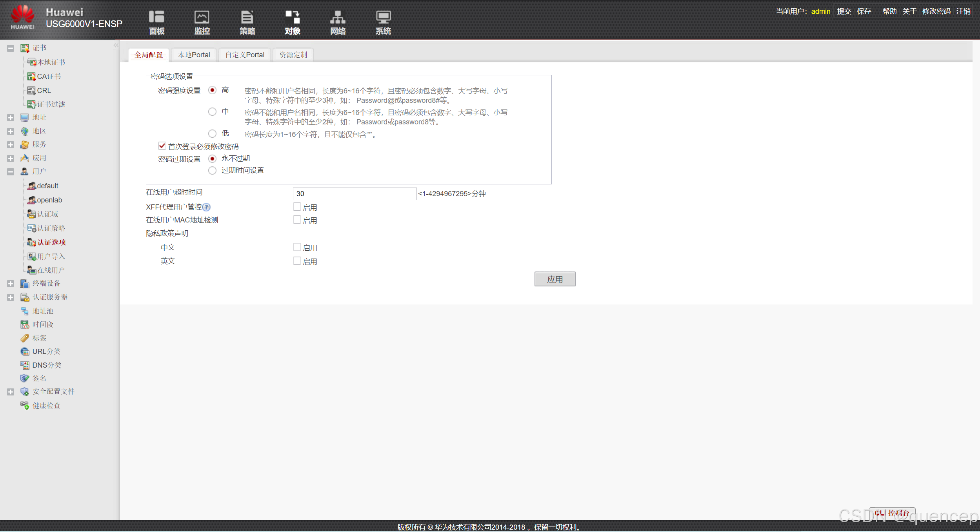Open the 网络 network icon
The width and height of the screenshot is (980, 532).
tap(338, 22)
